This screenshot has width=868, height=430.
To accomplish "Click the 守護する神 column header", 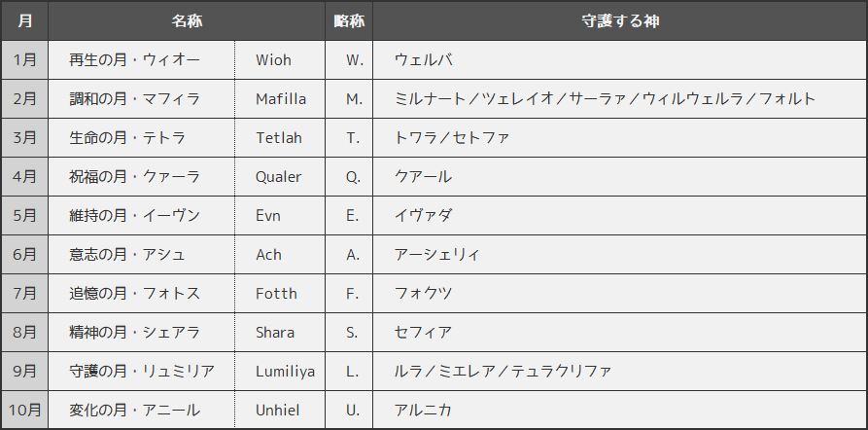I will 620,20.
